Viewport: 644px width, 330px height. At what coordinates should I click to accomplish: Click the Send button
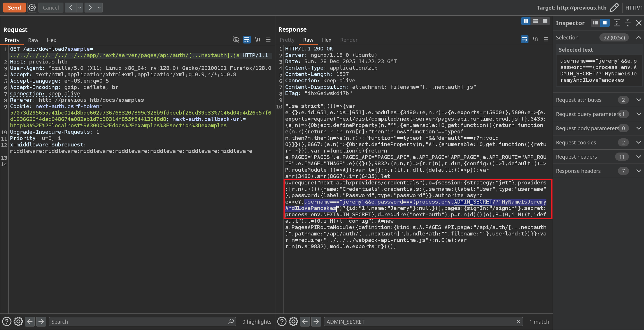click(14, 8)
